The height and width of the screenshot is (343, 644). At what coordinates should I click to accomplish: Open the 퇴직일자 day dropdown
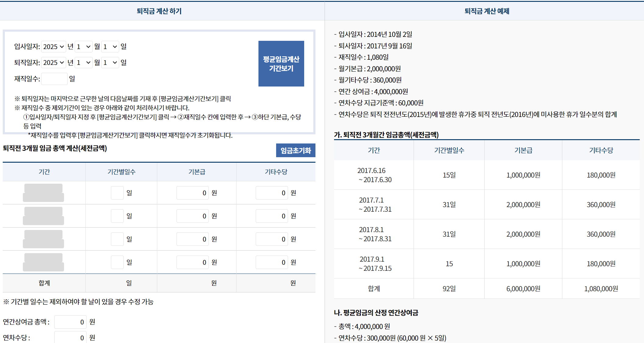[x=110, y=62]
